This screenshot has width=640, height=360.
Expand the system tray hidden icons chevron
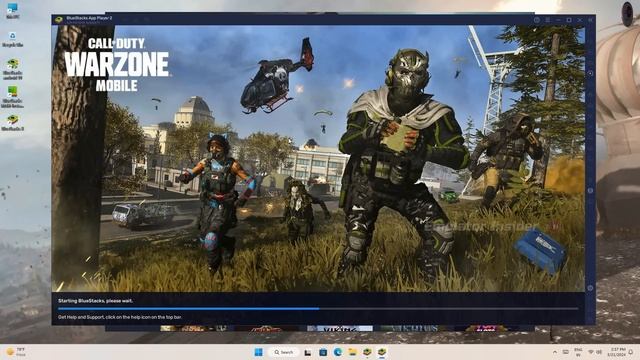point(555,352)
